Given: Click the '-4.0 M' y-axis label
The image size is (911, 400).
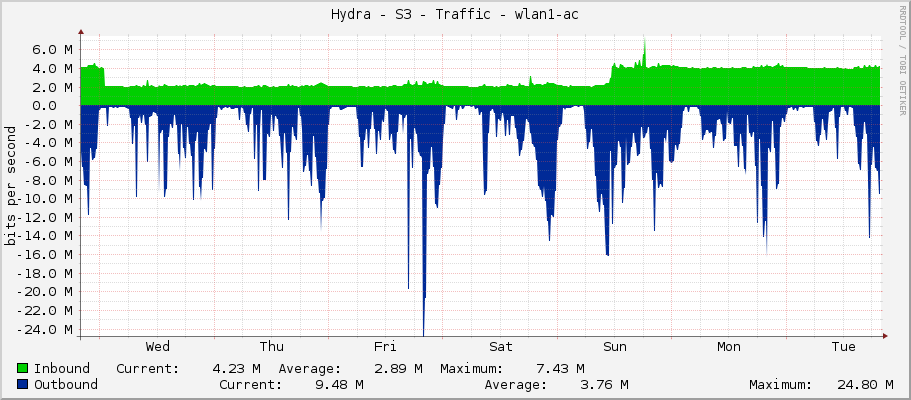Looking at the screenshot, I should [x=49, y=143].
